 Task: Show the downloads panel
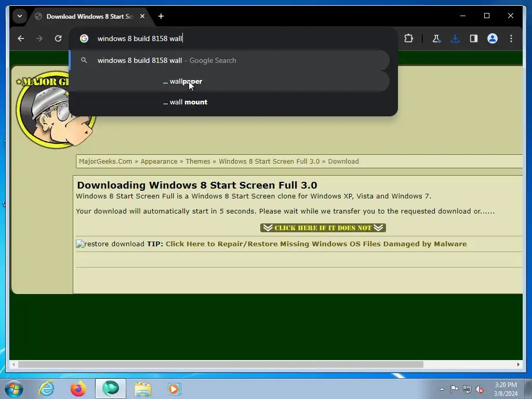click(455, 38)
